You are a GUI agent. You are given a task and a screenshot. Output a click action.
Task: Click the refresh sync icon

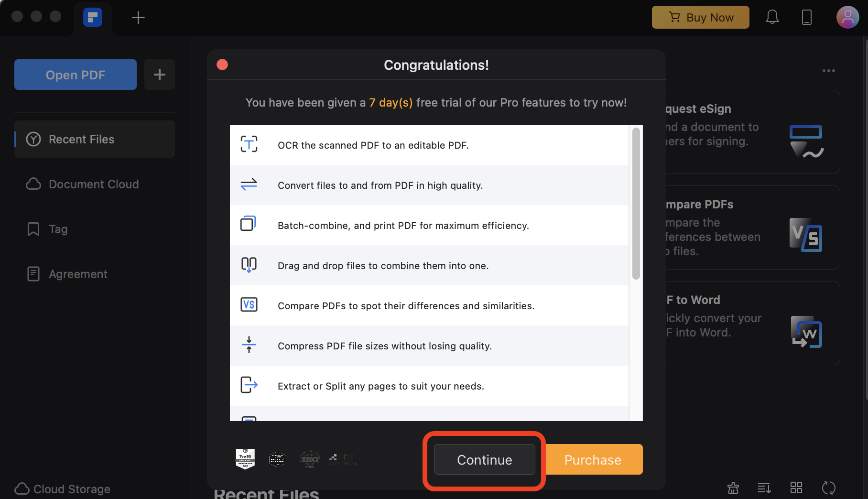828,488
